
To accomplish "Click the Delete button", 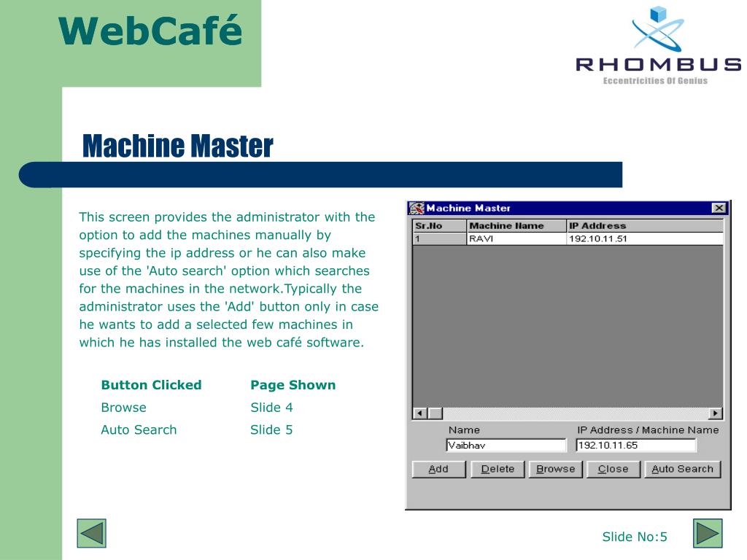I will click(x=498, y=469).
